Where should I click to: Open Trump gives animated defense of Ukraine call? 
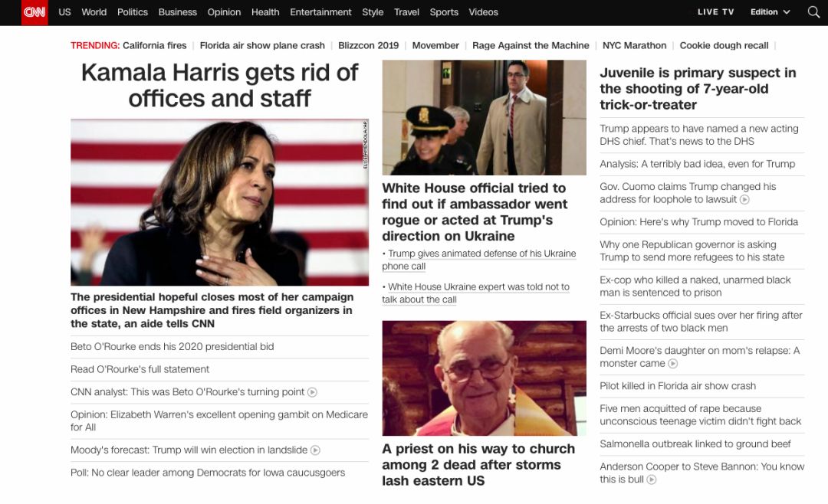(479, 260)
